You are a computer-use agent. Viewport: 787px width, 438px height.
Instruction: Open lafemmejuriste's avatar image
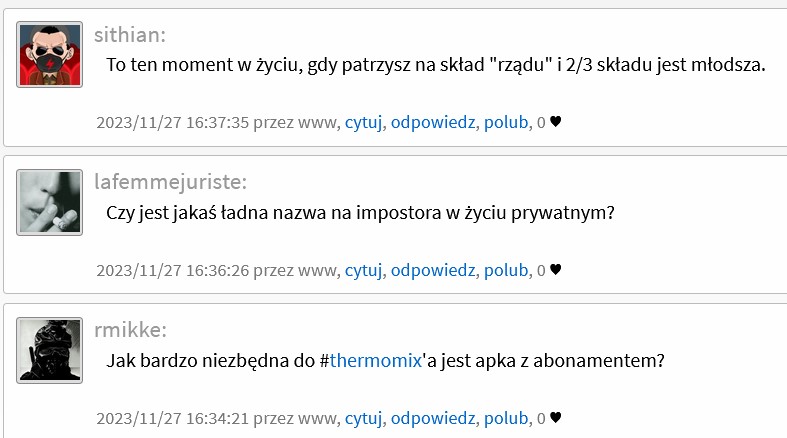(49, 202)
